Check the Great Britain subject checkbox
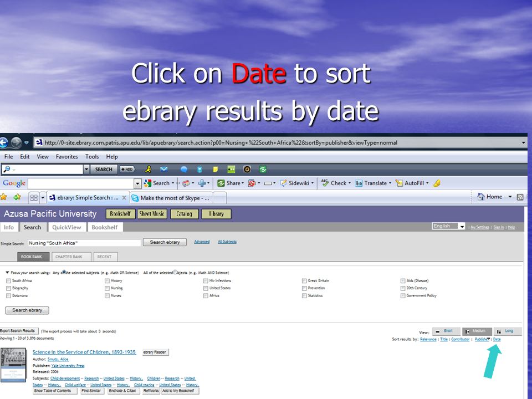Screen dimensions: 532x399 pyautogui.click(x=304, y=280)
